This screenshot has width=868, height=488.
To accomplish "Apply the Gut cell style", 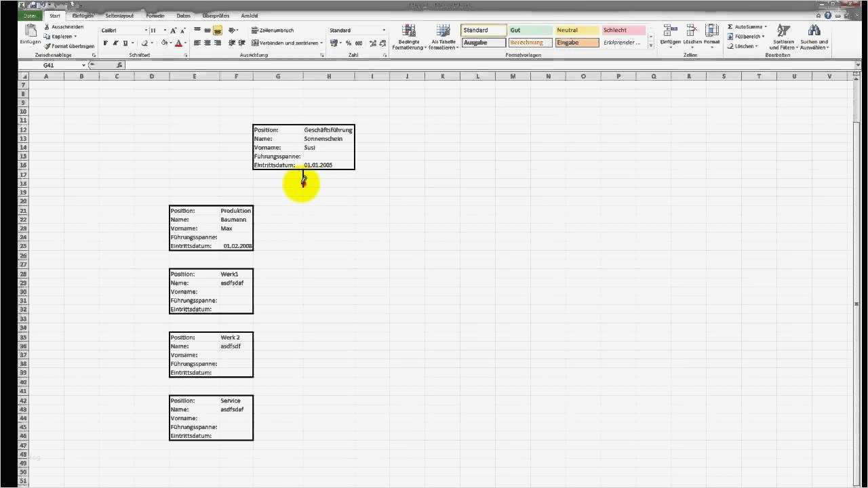I will 530,30.
